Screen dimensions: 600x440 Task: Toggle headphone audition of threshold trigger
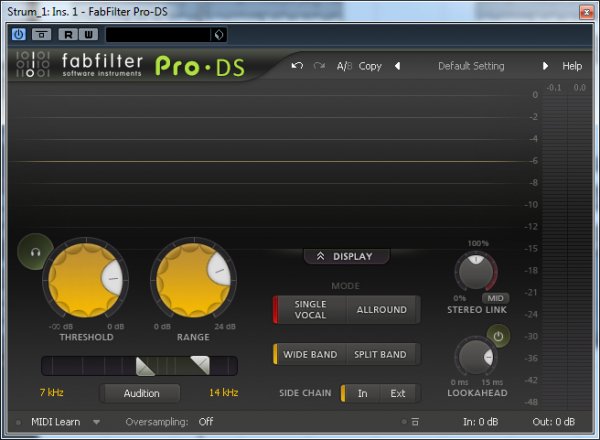(35, 252)
